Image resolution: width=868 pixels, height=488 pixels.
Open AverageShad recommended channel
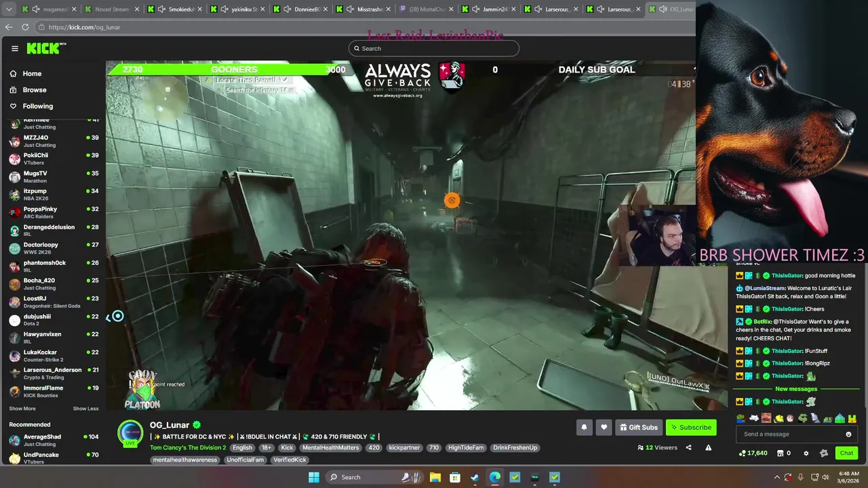[x=53, y=441]
